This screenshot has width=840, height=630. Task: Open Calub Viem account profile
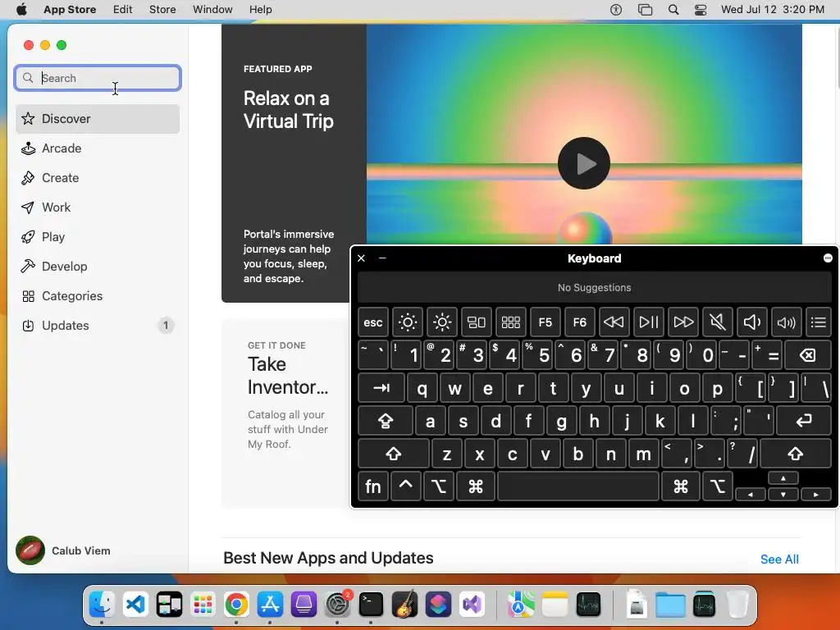pyautogui.click(x=63, y=550)
